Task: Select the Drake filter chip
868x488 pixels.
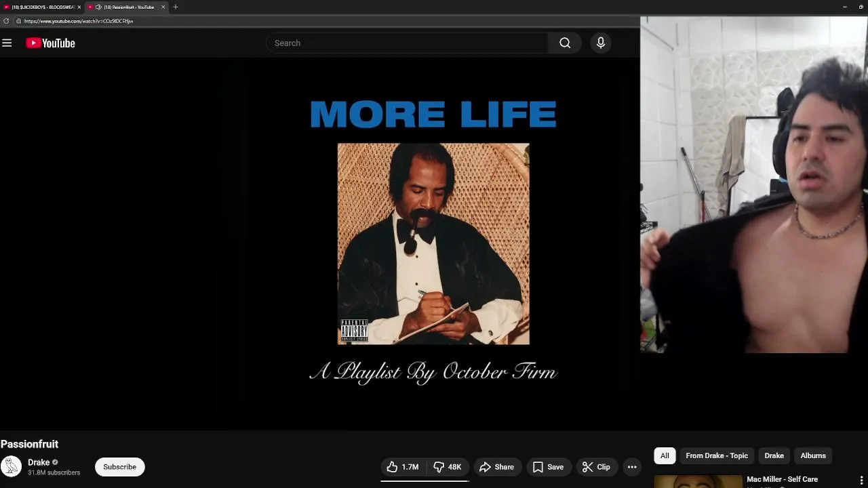Action: (x=774, y=455)
